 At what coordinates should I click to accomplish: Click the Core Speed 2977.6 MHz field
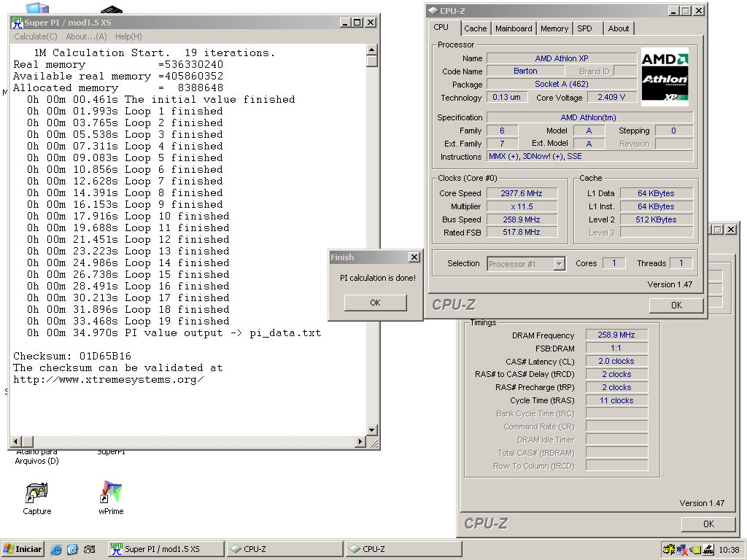(521, 193)
